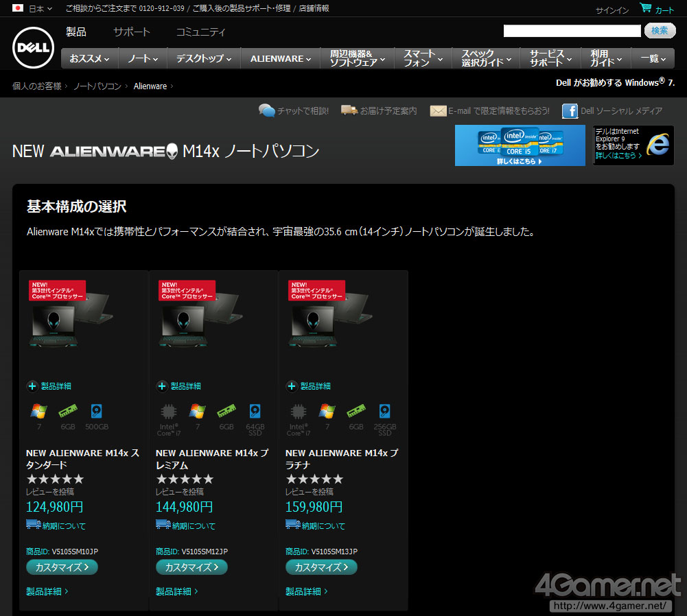Screen dimensions: 687x616
Task: Expand the ALIENWARE menu
Action: click(281, 58)
